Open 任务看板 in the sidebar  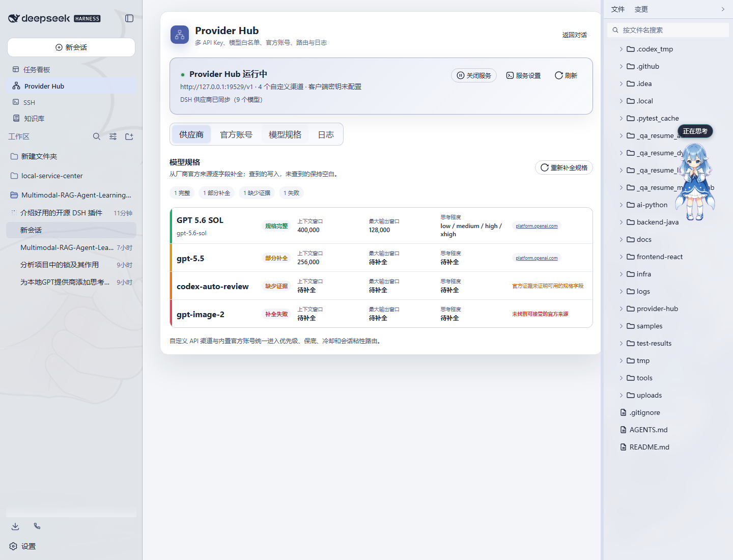(71, 69)
